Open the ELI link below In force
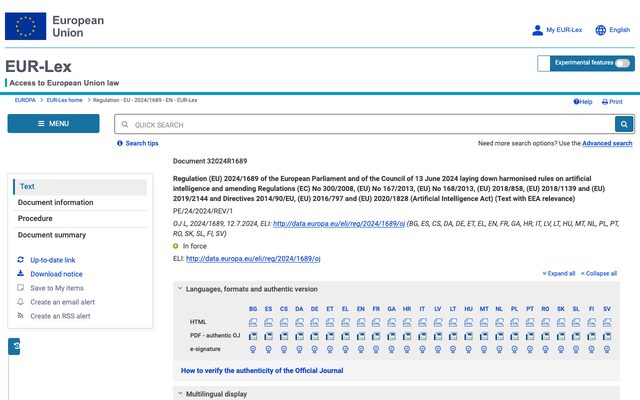 coord(253,259)
